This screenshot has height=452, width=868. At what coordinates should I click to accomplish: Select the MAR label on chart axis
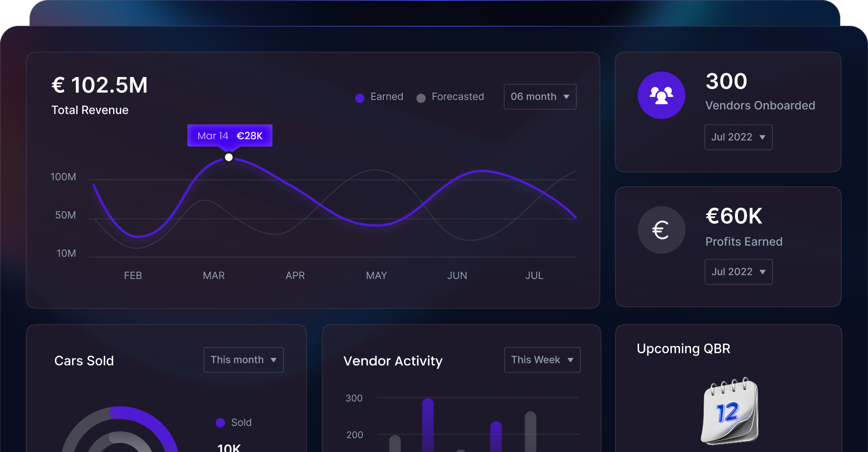click(x=214, y=275)
